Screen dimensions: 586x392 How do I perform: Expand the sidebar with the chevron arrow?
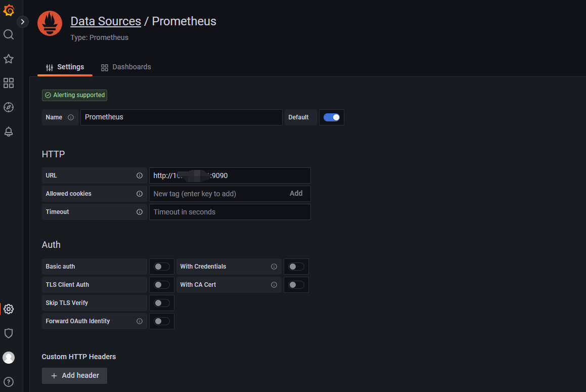(23, 22)
